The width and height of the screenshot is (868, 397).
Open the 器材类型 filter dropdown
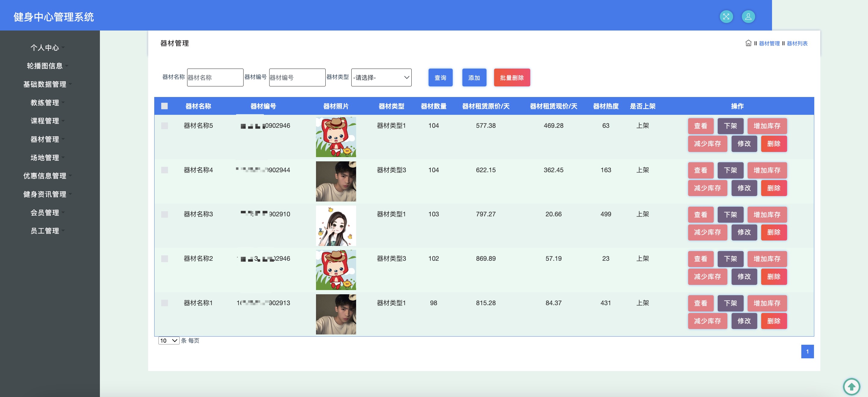(381, 78)
